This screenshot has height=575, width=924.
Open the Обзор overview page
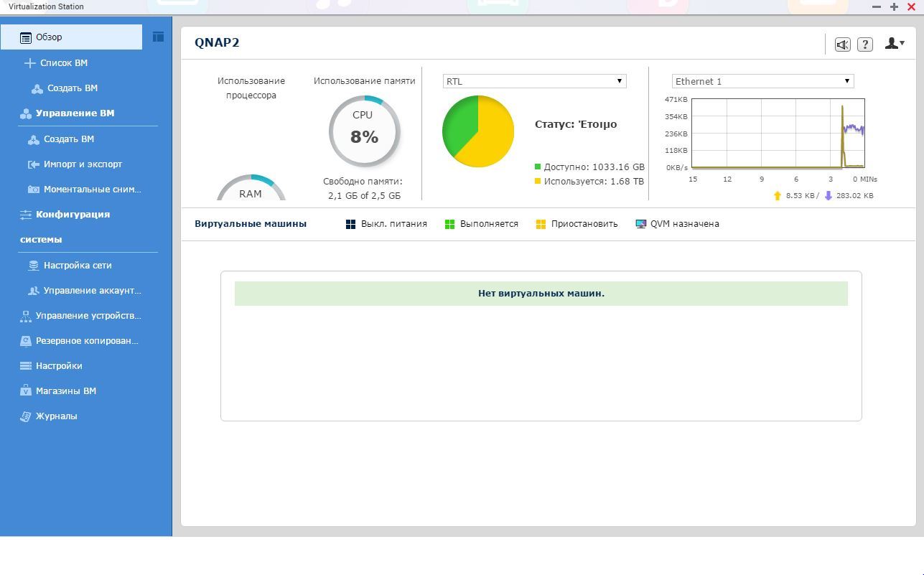[x=72, y=37]
